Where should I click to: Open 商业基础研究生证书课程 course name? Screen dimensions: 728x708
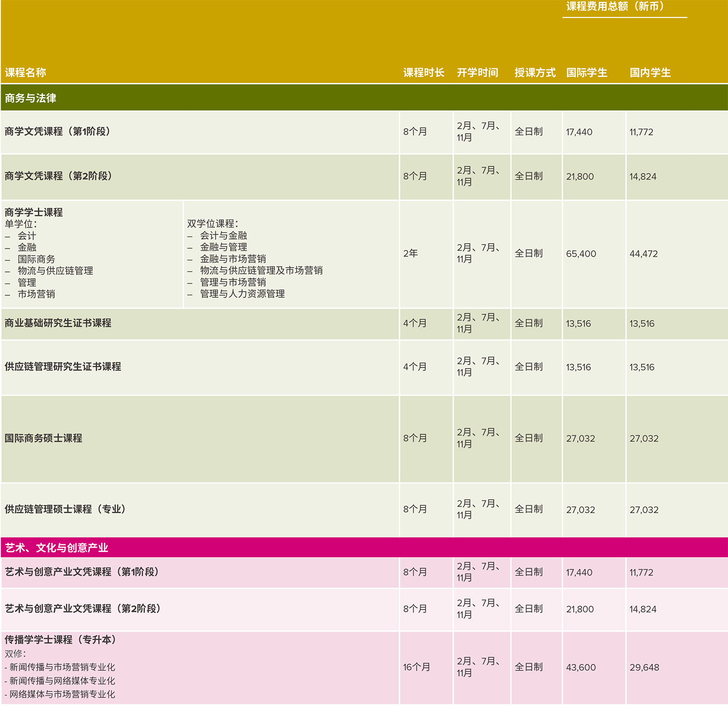pos(58,323)
